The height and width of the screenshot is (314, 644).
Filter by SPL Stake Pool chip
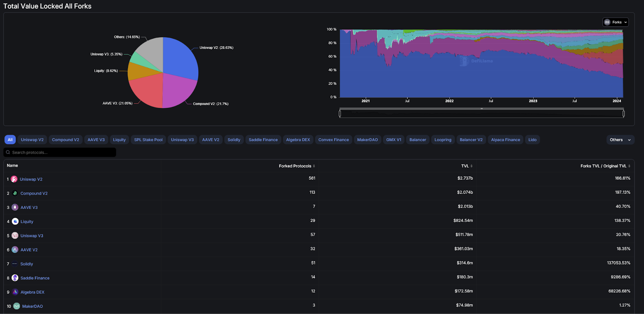(149, 140)
